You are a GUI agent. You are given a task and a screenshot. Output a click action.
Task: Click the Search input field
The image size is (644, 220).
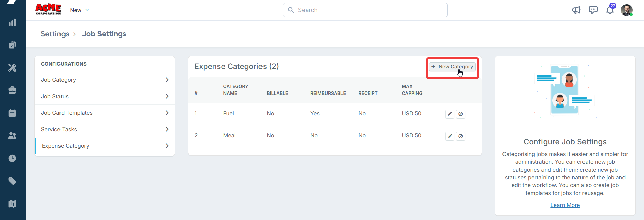point(365,10)
